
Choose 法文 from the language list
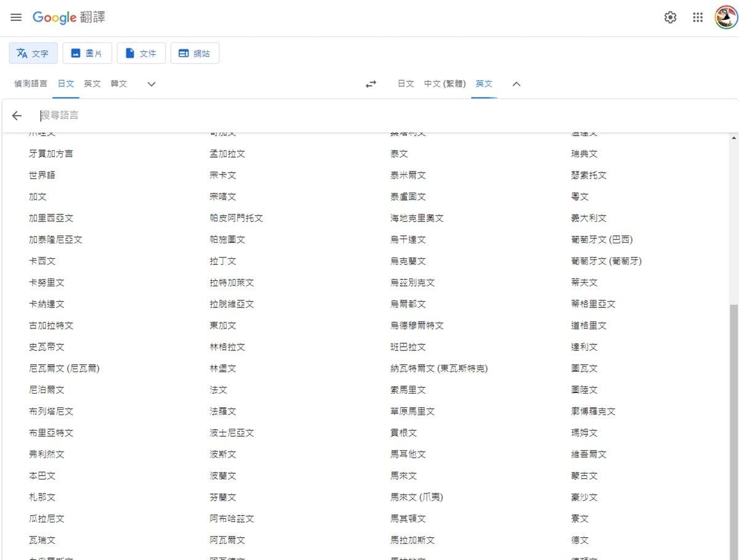click(219, 390)
